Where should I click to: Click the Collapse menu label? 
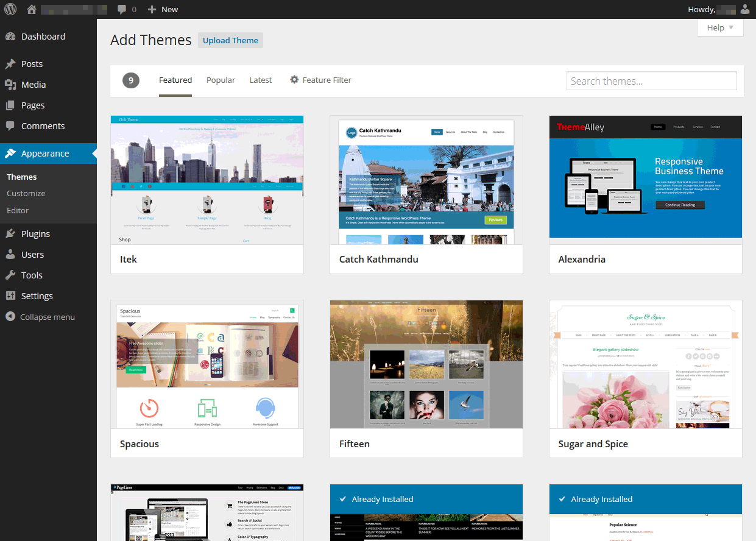48,317
